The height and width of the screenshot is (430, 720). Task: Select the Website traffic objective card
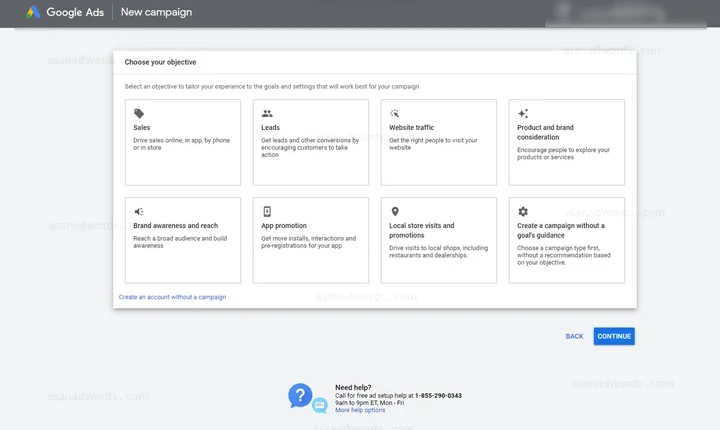pos(439,142)
